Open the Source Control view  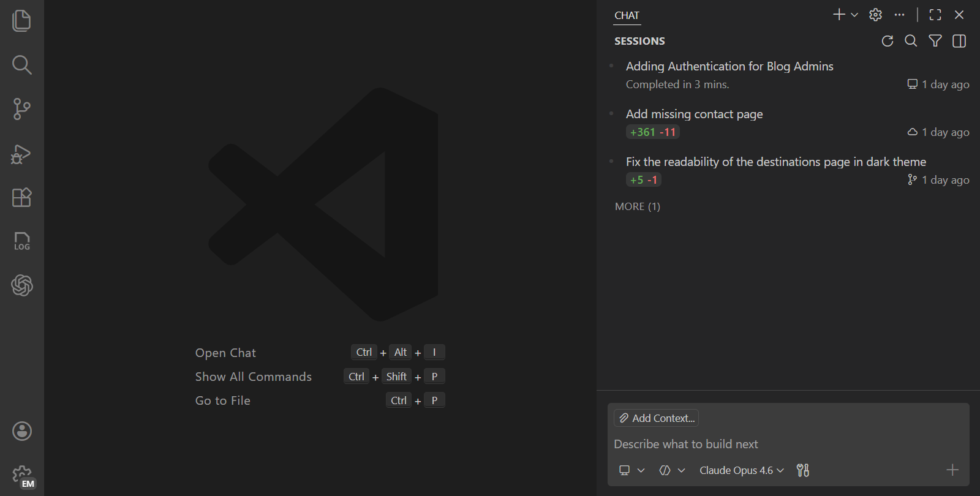(22, 109)
